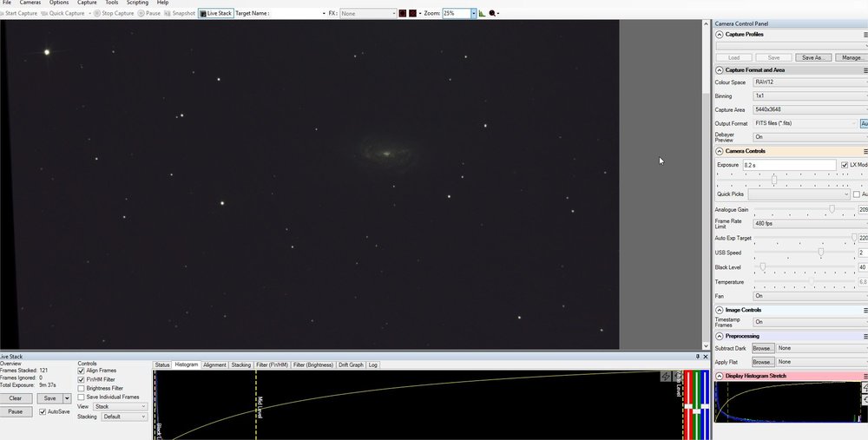
Task: Click the Pause button in Live Stack
Action: tap(16, 411)
